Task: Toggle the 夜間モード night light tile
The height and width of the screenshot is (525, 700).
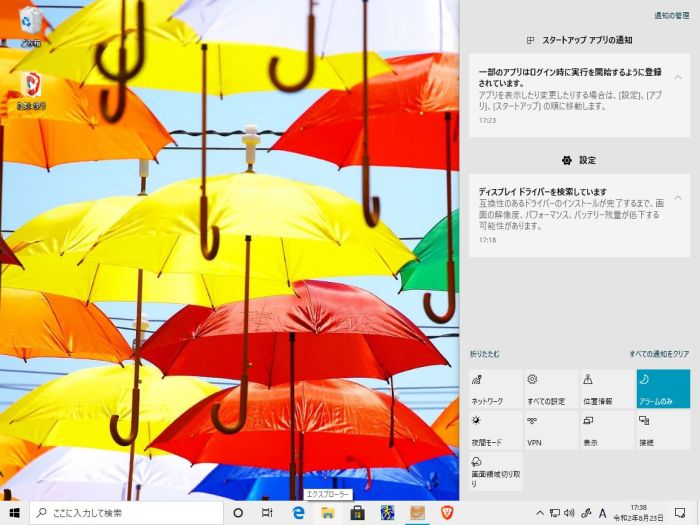Action: coord(495,429)
